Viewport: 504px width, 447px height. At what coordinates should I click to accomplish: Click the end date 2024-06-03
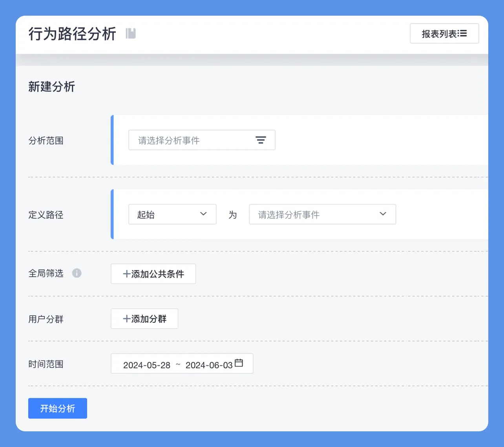point(209,365)
